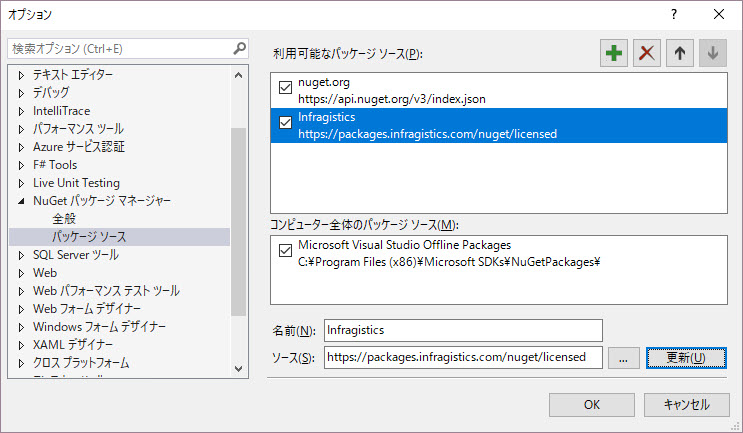Toggle Microsoft Visual Studio Offline Packages checkbox
This screenshot has width=743, height=433.
pyautogui.click(x=285, y=253)
